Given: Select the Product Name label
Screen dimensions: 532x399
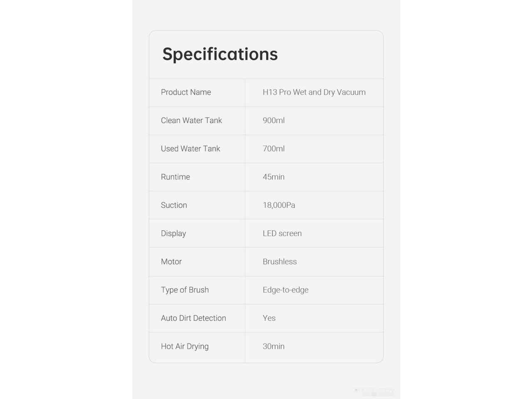Looking at the screenshot, I should (186, 92).
